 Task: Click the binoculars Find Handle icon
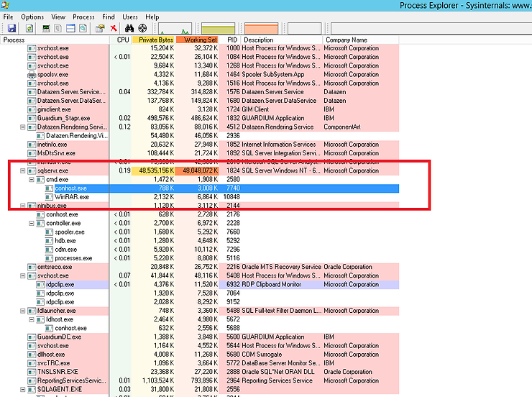129,28
